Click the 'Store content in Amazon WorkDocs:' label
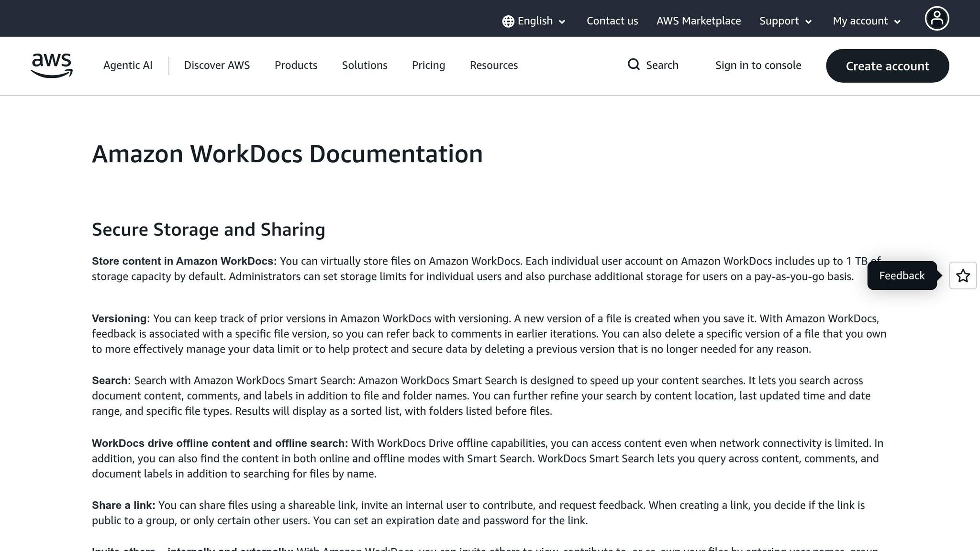The height and width of the screenshot is (551, 980). (184, 261)
